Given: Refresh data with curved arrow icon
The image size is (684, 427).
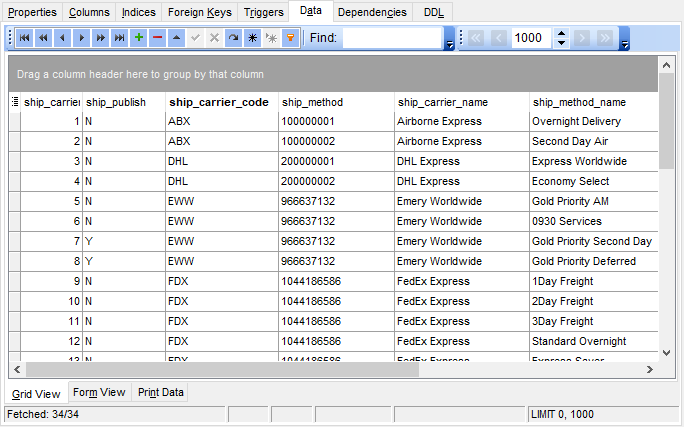Looking at the screenshot, I should click(x=233, y=38).
